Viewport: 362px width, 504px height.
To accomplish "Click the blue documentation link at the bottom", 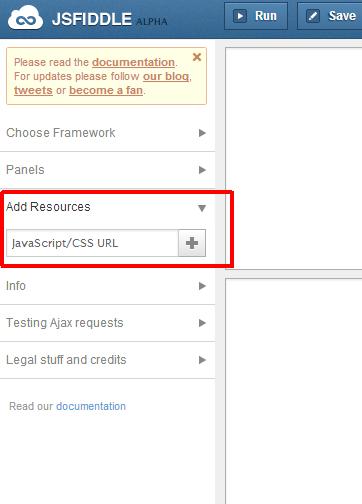I will pyautogui.click(x=91, y=406).
